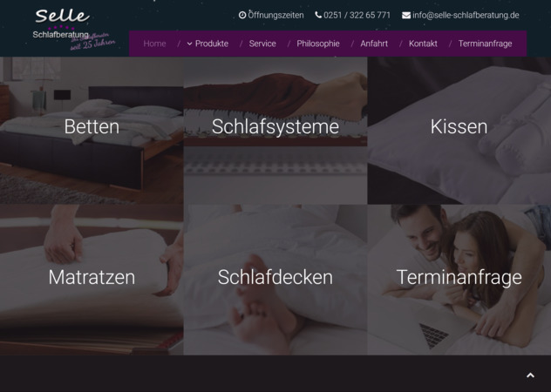Open the Home menu item
Viewport: 551px width, 392px height.
tap(154, 44)
